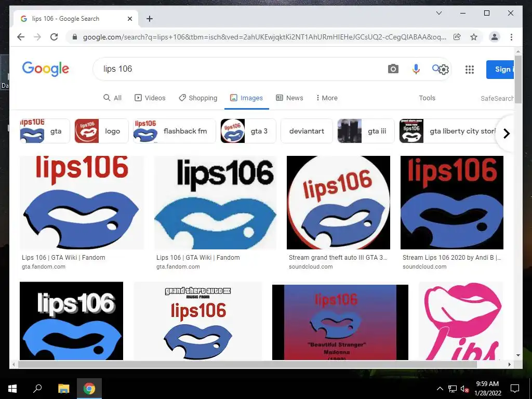The image size is (532, 399).
Task: Click the scroll-down arrow of the vertical scrollbar
Action: pyautogui.click(x=518, y=355)
